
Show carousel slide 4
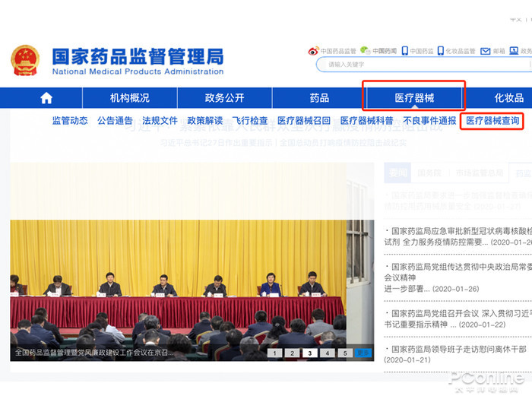tap(328, 353)
